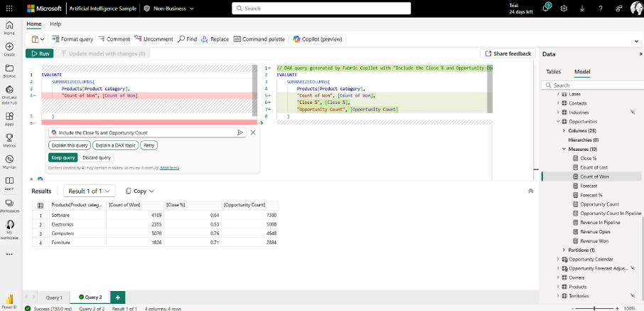The image size is (644, 311).
Task: Send the Copilot prompt arrow
Action: (240, 132)
